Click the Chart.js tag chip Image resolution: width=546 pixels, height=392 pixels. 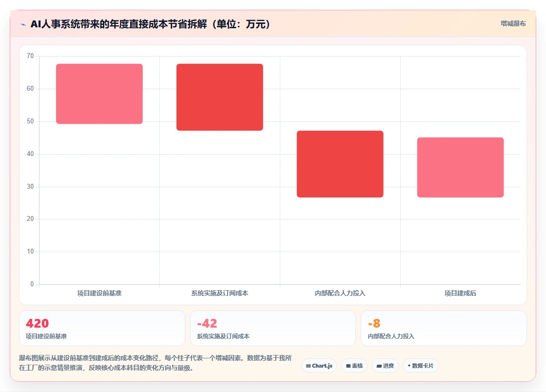coord(319,366)
